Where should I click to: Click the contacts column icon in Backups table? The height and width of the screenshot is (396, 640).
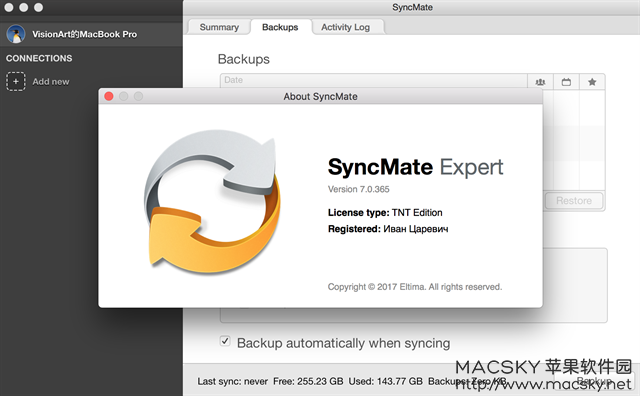point(540,82)
